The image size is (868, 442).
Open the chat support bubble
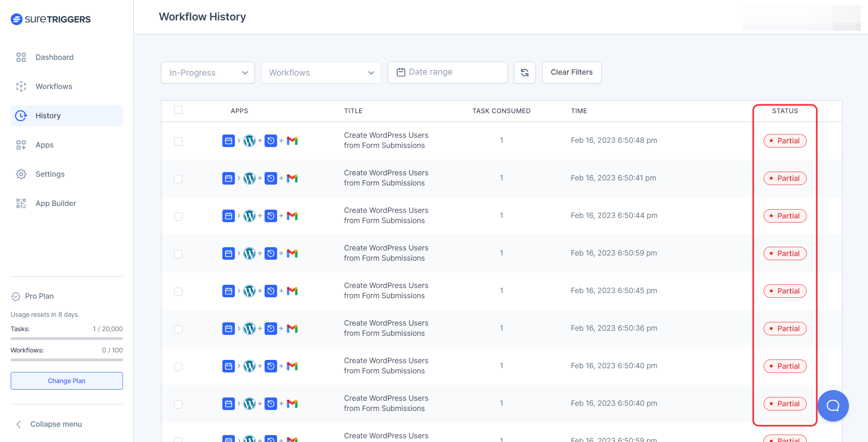(833, 406)
